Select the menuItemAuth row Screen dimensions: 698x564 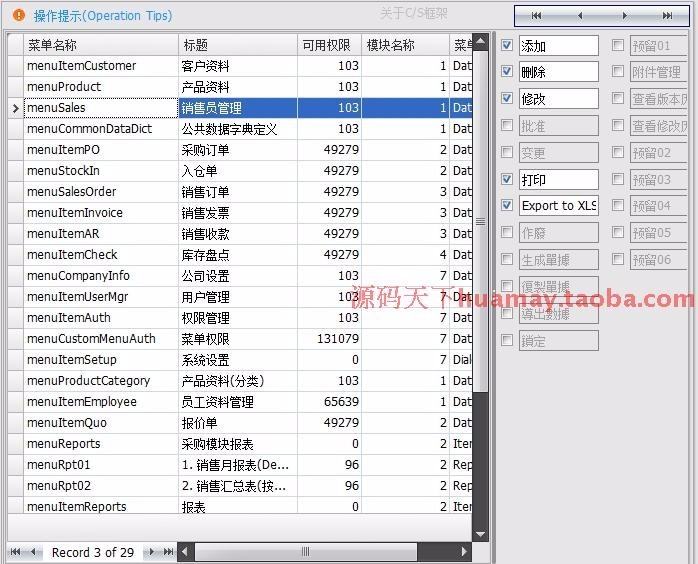pyautogui.click(x=240, y=318)
